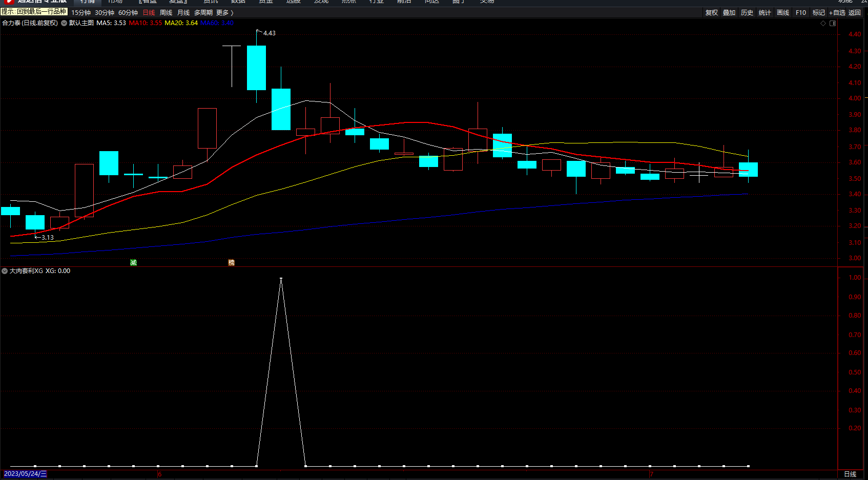Screen dimensions: 868x480
Task: Click the green 减 event marker icon
Action: pos(133,262)
